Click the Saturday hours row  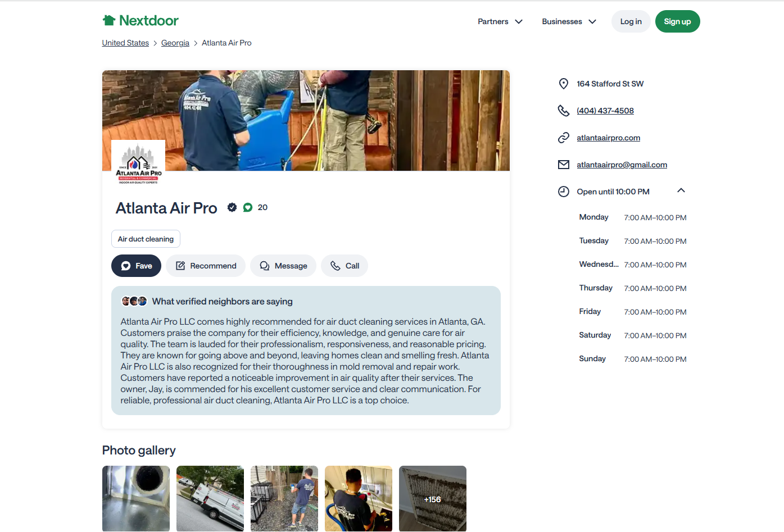pos(633,335)
